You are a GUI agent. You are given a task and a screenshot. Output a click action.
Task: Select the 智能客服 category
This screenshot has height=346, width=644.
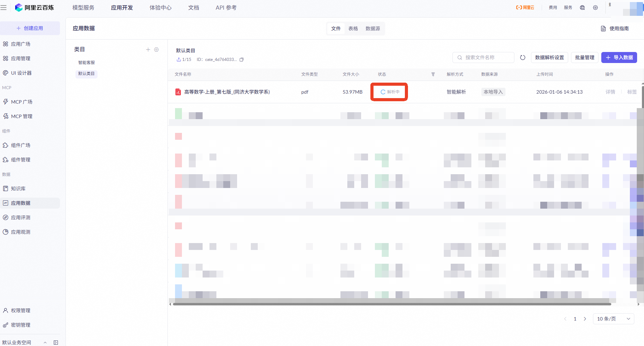point(86,63)
